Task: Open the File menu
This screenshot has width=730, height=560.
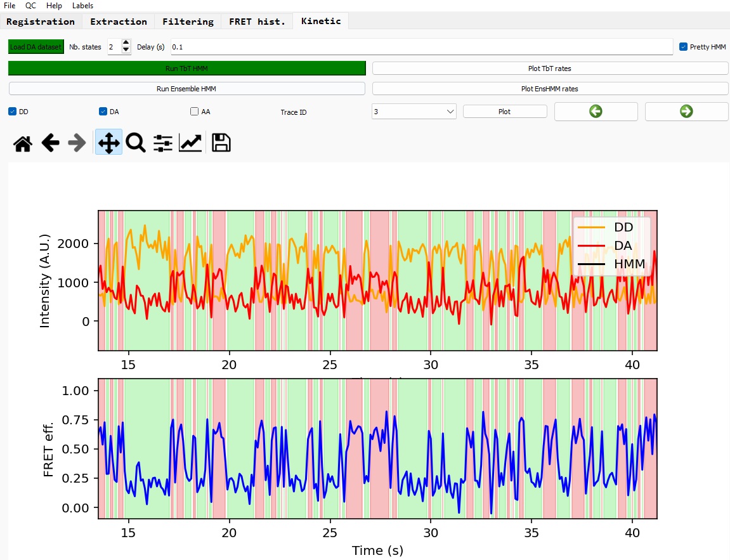Action: click(x=10, y=6)
